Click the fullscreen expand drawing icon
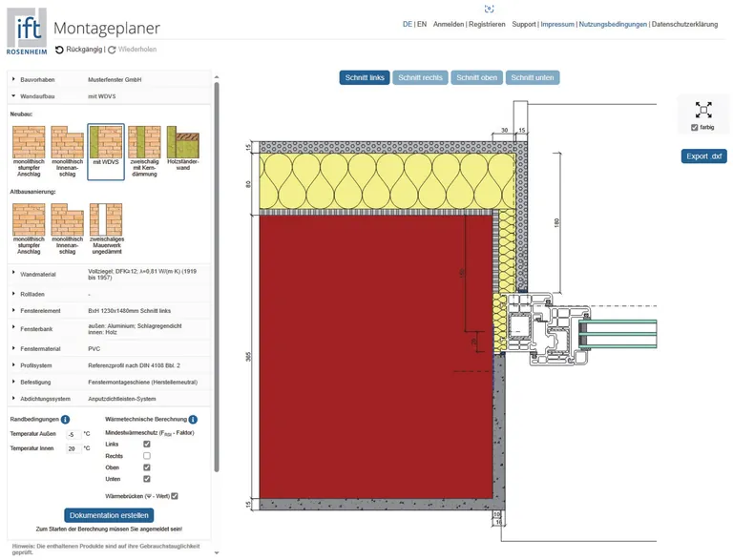This screenshot has width=733, height=560. pyautogui.click(x=703, y=110)
